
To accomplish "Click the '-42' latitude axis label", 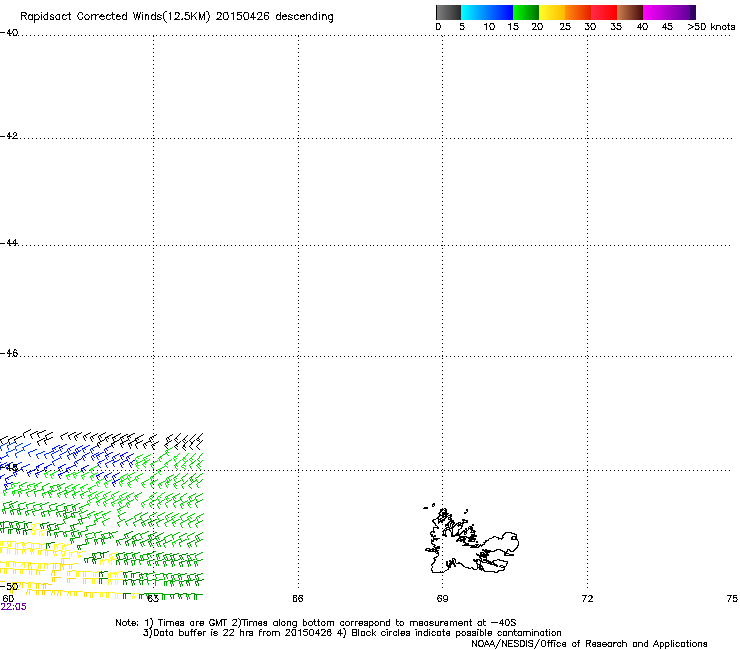I will pyautogui.click(x=9, y=136).
